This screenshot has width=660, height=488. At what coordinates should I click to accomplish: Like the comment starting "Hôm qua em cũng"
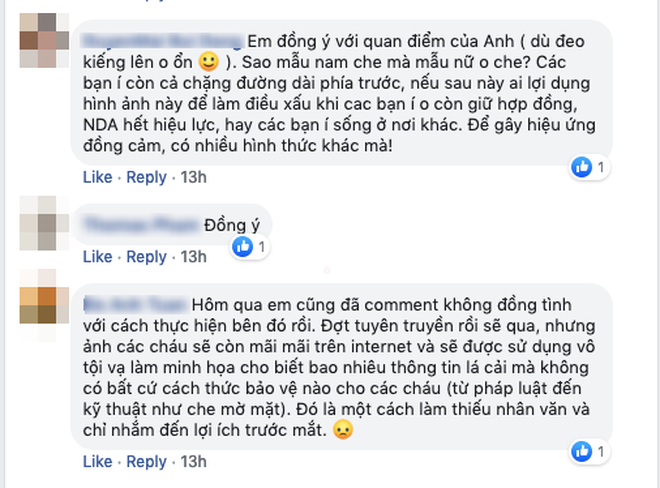coord(97,461)
